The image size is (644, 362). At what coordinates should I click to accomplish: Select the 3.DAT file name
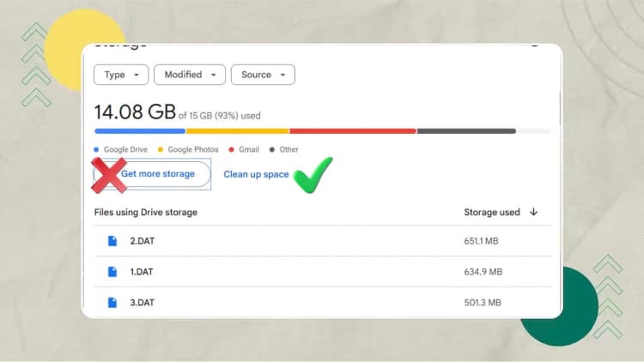pos(140,302)
